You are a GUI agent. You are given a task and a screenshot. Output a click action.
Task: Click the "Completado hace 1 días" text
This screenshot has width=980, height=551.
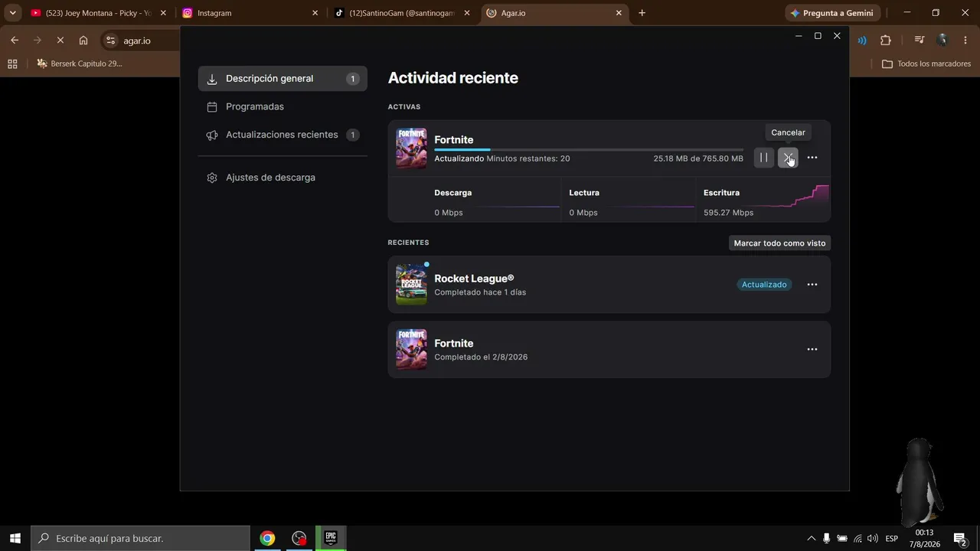click(x=480, y=292)
